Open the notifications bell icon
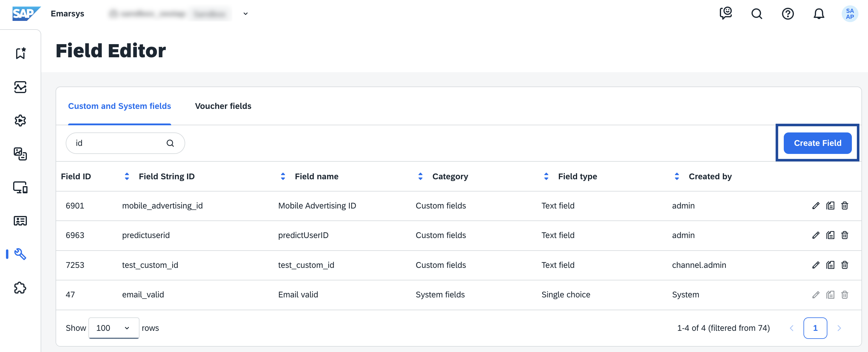Image resolution: width=868 pixels, height=352 pixels. click(x=819, y=14)
